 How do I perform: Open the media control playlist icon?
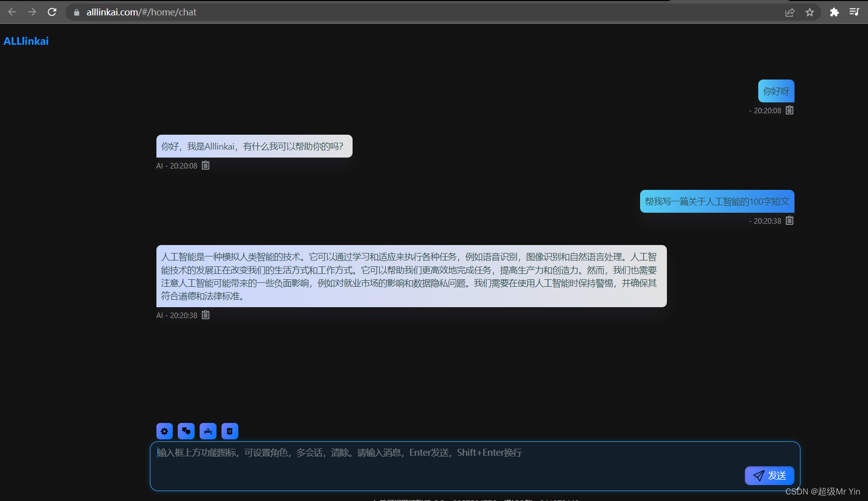[854, 12]
